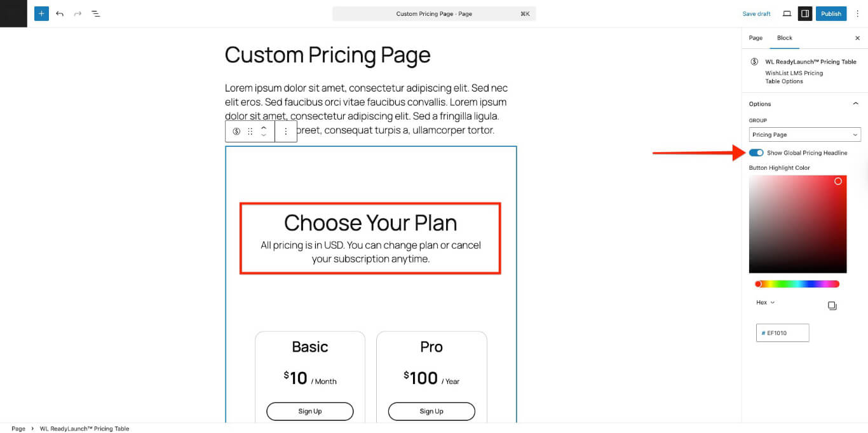The width and height of the screenshot is (868, 433).
Task: Copy the hex color using the copy icon
Action: pyautogui.click(x=832, y=305)
